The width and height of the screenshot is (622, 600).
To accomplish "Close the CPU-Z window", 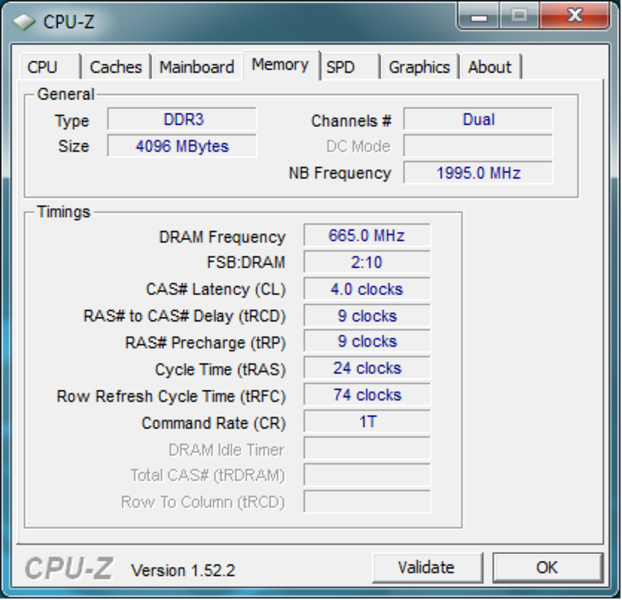I will (575, 16).
